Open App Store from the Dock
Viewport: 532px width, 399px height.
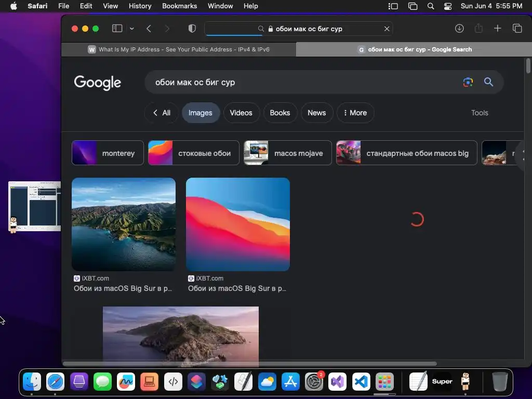click(290, 382)
